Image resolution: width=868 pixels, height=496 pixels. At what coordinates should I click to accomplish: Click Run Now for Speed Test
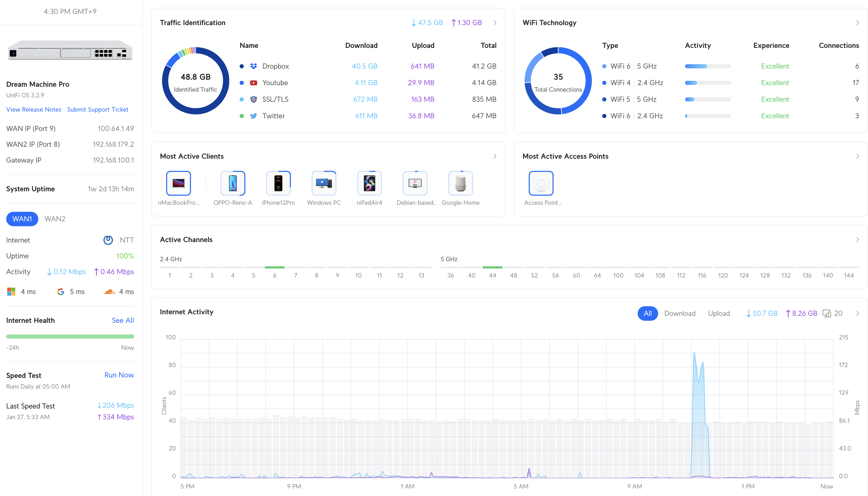(119, 375)
